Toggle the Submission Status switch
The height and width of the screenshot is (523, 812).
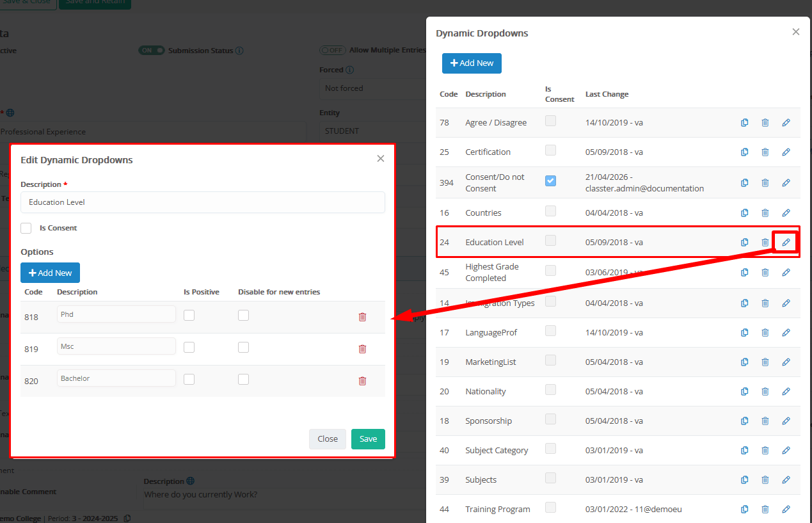152,51
